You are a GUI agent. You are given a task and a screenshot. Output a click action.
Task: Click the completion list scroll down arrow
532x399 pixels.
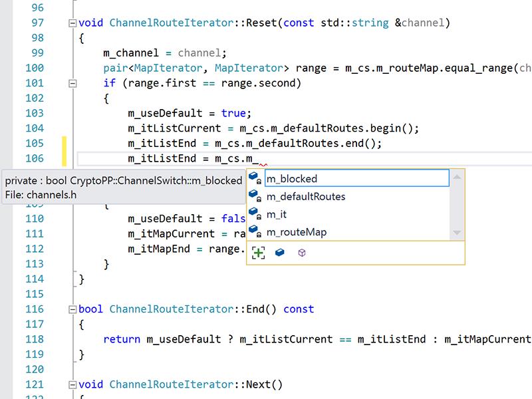tap(457, 233)
